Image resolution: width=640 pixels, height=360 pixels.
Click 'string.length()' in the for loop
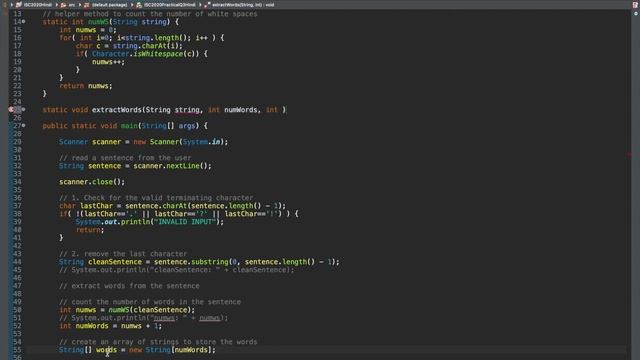pyautogui.click(x=158, y=38)
